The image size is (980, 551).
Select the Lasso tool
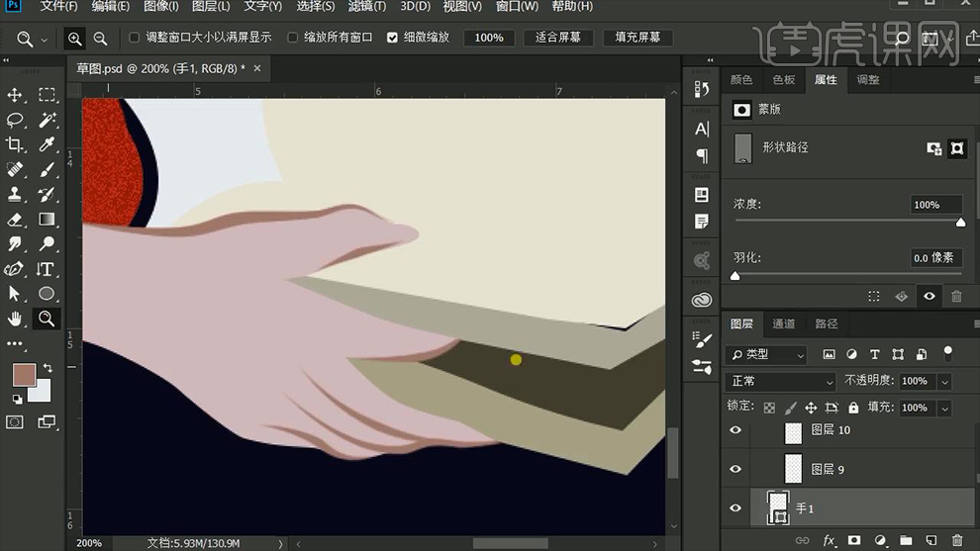[15, 120]
